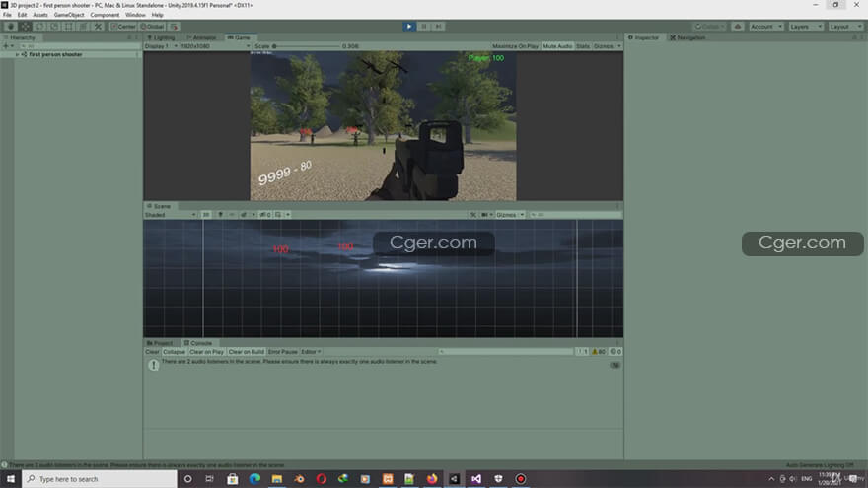Image resolution: width=868 pixels, height=488 pixels.
Task: Switch to the Hierarchy tab
Action: pos(20,37)
